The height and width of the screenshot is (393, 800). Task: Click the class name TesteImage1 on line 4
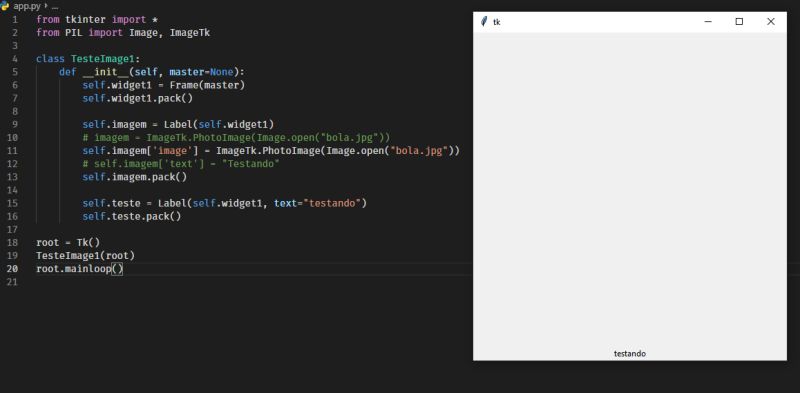coord(102,59)
